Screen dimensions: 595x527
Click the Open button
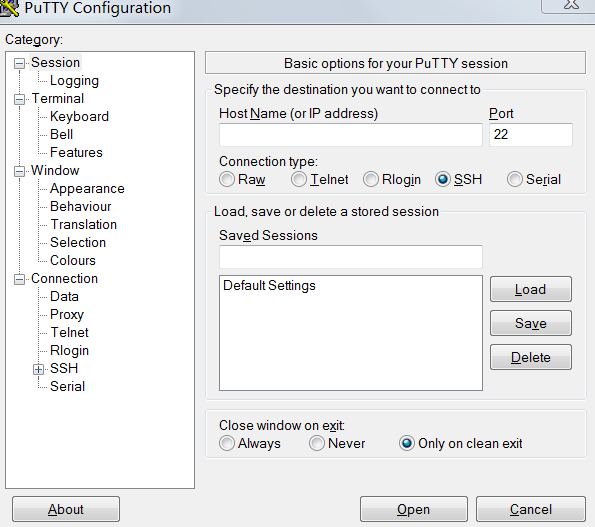(x=414, y=509)
